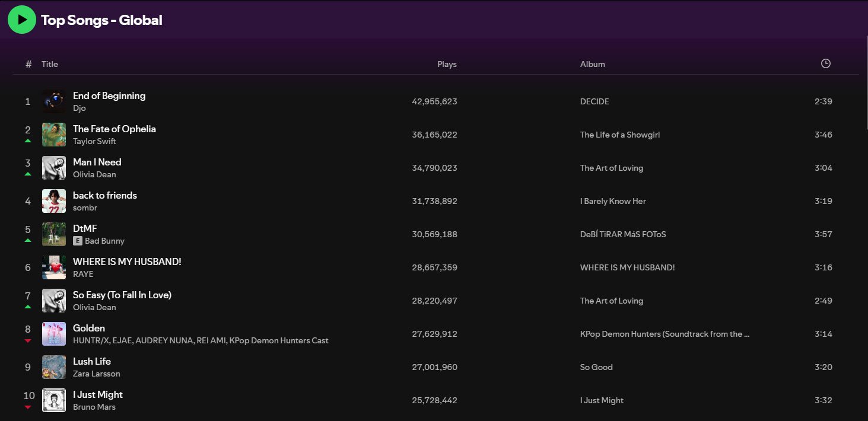Open the I Barely Know Her album cover

(x=54, y=201)
